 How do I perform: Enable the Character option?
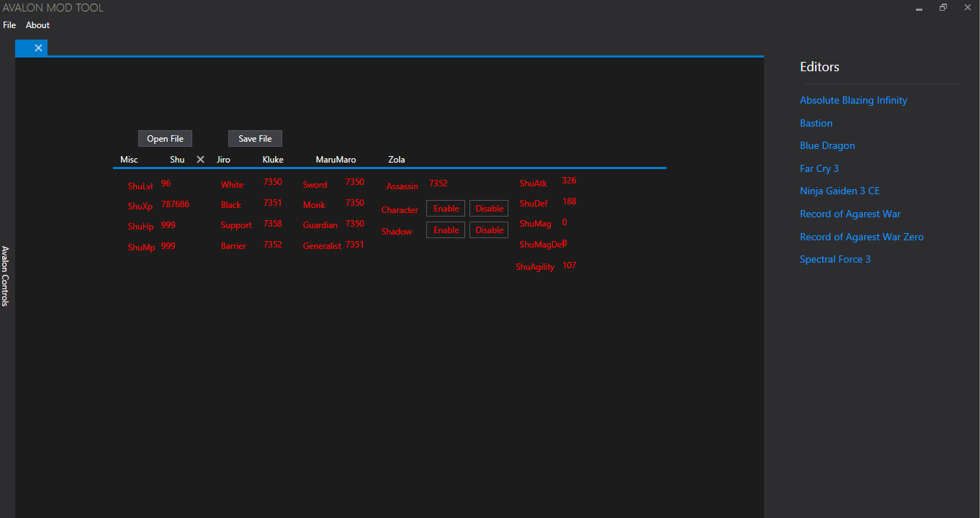tap(446, 209)
